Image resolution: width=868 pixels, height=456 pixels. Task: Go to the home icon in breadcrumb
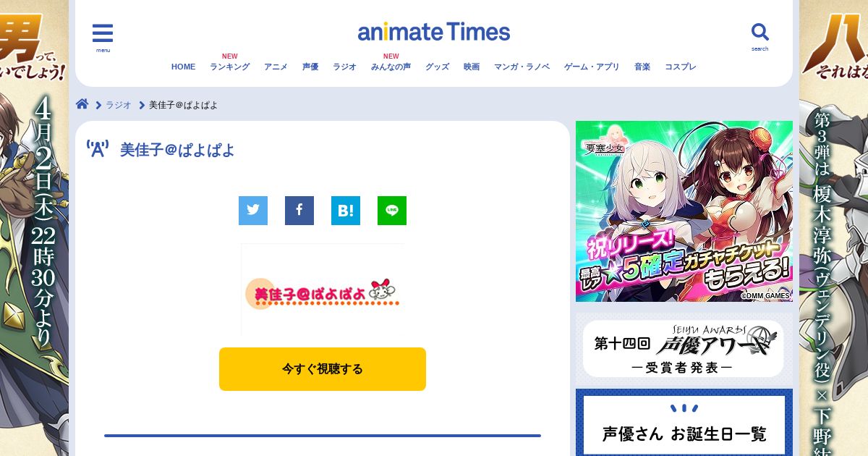82,104
